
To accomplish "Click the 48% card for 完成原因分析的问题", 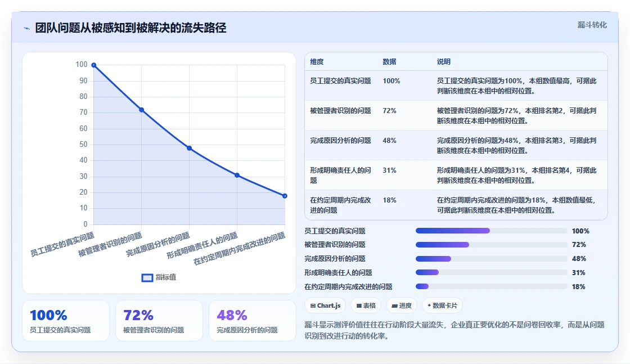I will point(253,321).
